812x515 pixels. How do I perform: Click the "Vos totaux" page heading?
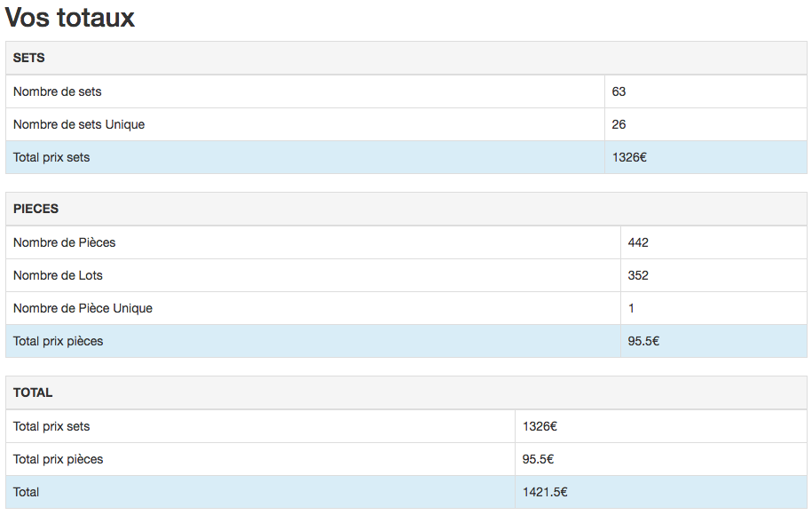pyautogui.click(x=70, y=18)
